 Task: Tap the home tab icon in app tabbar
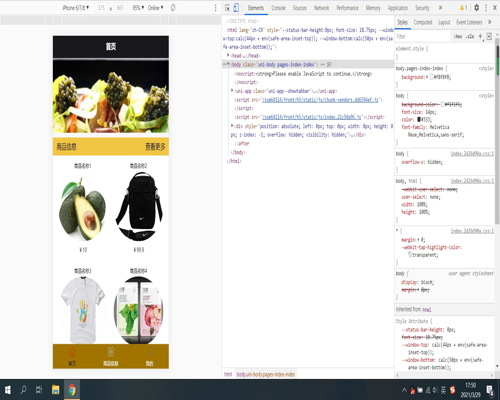(72, 352)
